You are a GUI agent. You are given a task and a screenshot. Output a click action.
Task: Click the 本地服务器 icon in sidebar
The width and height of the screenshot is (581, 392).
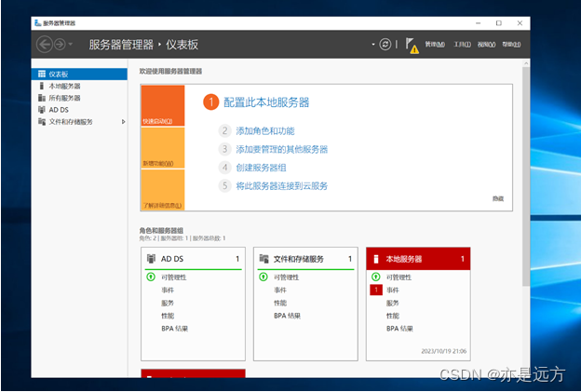(x=42, y=86)
